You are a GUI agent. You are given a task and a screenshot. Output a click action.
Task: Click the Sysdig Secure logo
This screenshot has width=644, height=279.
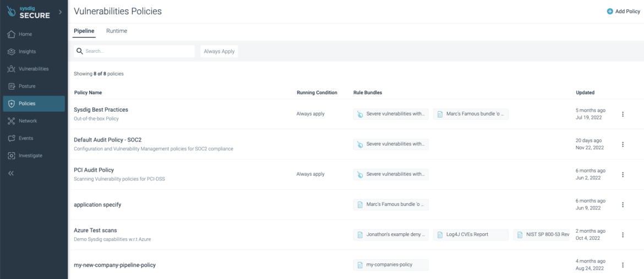(x=29, y=12)
